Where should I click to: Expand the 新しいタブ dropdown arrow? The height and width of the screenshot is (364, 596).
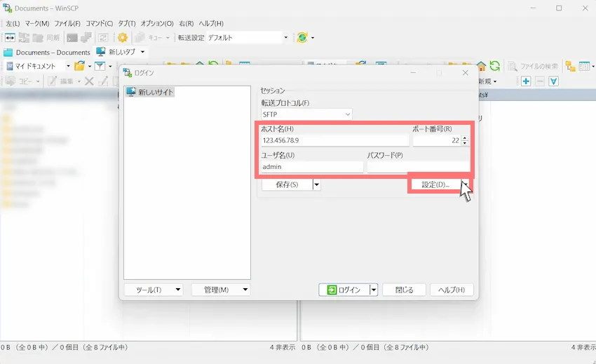(x=142, y=52)
